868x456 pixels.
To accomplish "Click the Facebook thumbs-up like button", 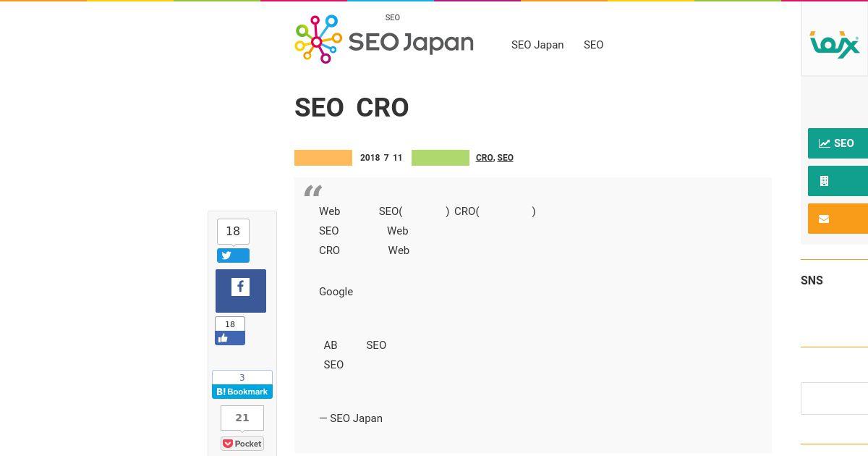I will click(x=230, y=338).
